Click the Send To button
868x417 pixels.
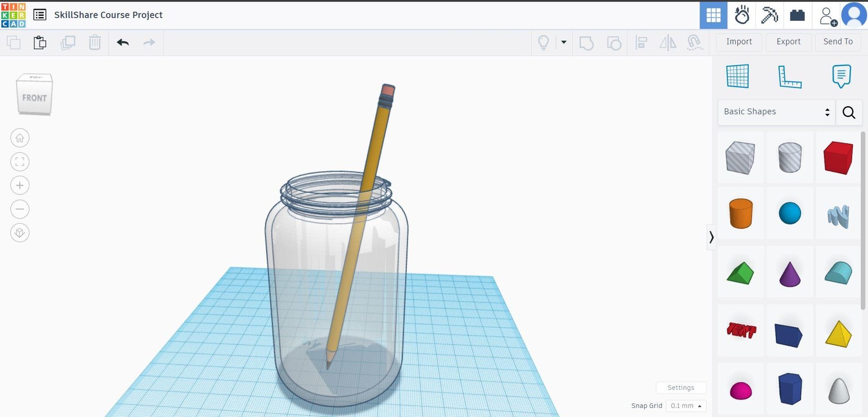(x=838, y=42)
